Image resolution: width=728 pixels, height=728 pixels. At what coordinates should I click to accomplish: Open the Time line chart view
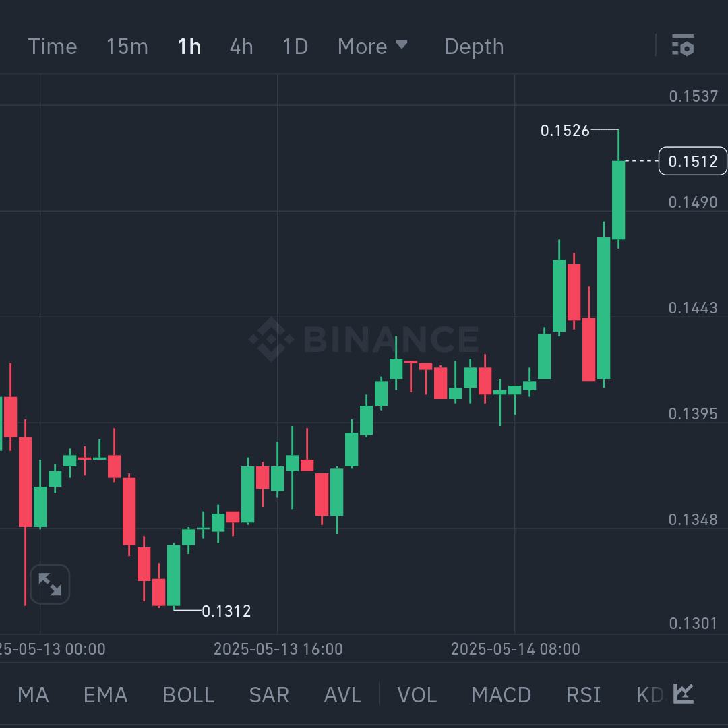pyautogui.click(x=53, y=47)
